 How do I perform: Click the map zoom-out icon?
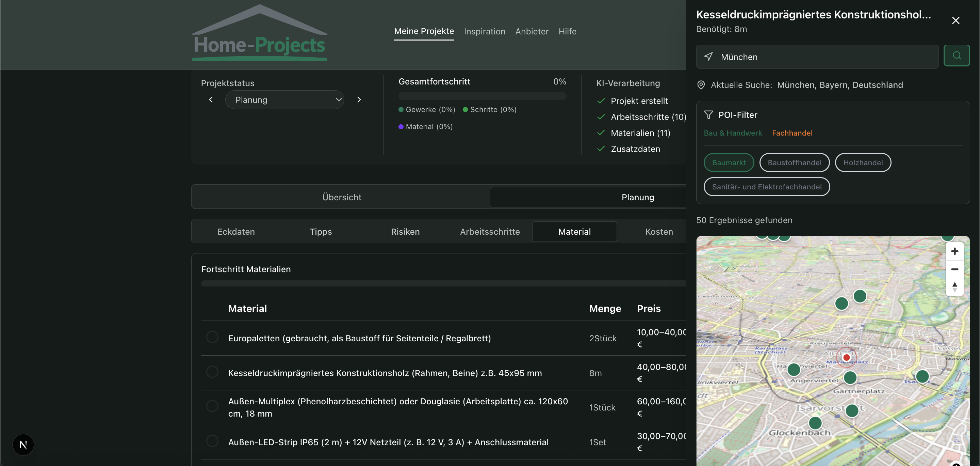coord(955,269)
